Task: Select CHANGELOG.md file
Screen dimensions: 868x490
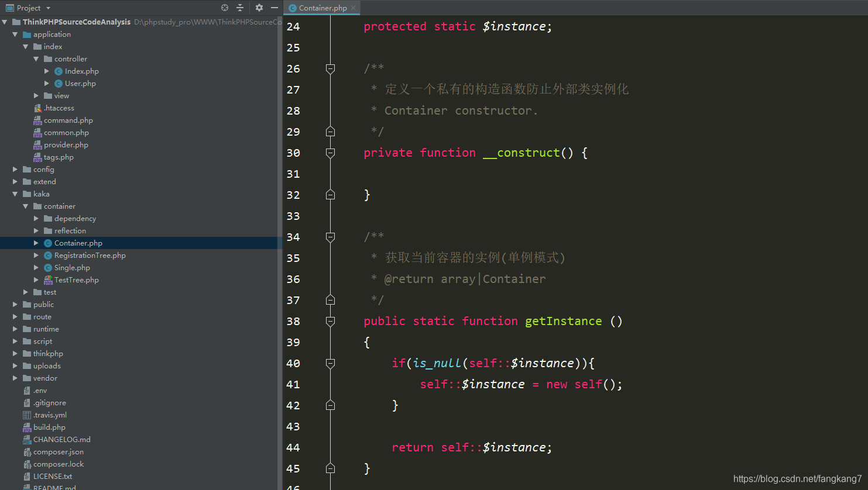Action: 62,440
